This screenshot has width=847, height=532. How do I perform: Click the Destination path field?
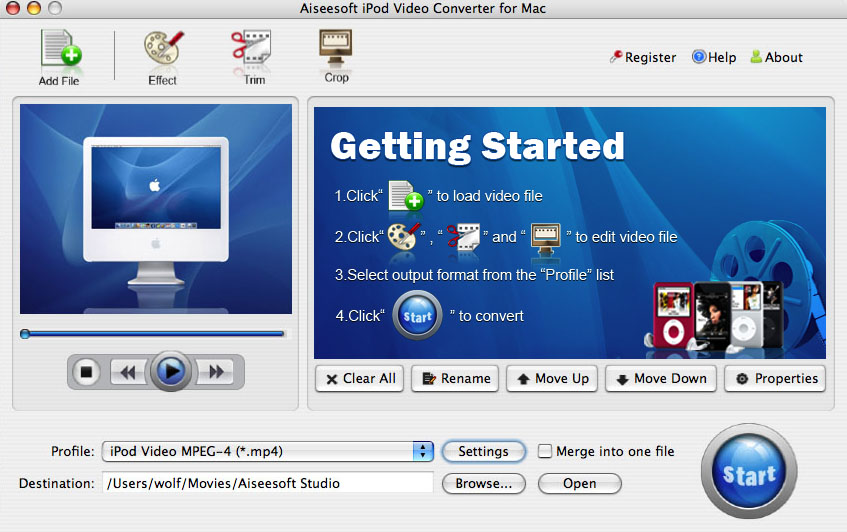pos(268,483)
